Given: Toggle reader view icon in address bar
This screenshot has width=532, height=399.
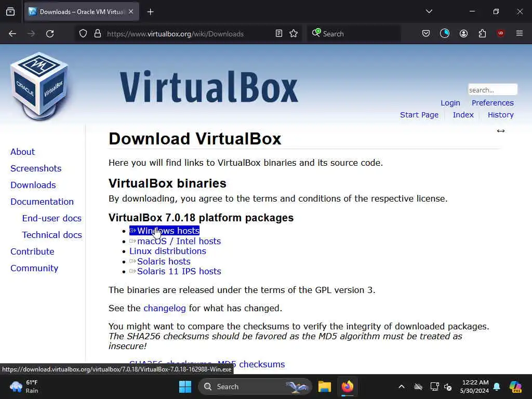Looking at the screenshot, I should (279, 33).
